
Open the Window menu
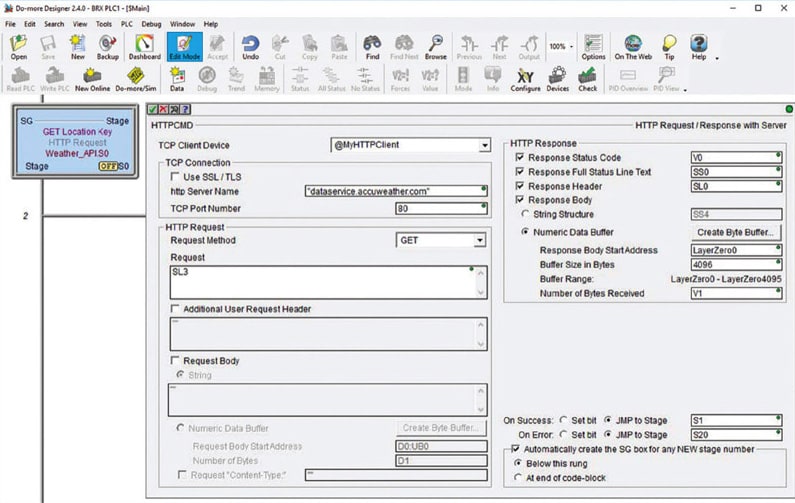click(x=182, y=24)
